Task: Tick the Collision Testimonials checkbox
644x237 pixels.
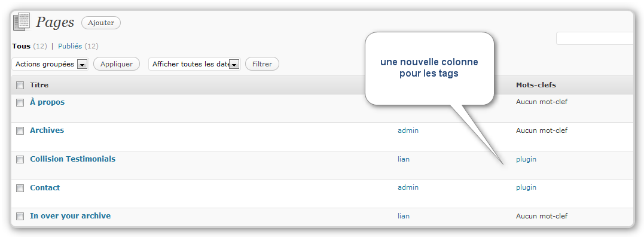Action: point(20,160)
